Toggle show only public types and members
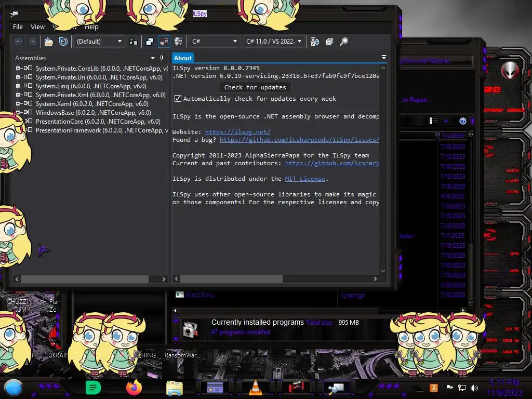 click(149, 42)
